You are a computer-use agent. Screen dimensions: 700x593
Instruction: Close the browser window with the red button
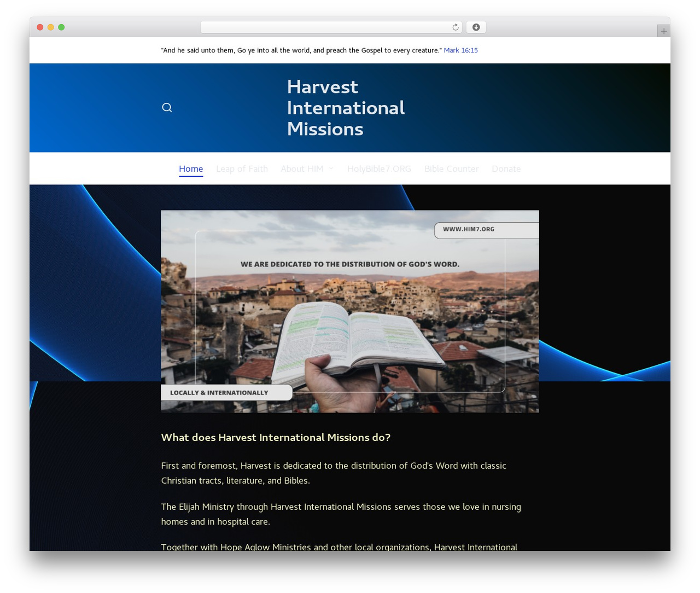[40, 27]
